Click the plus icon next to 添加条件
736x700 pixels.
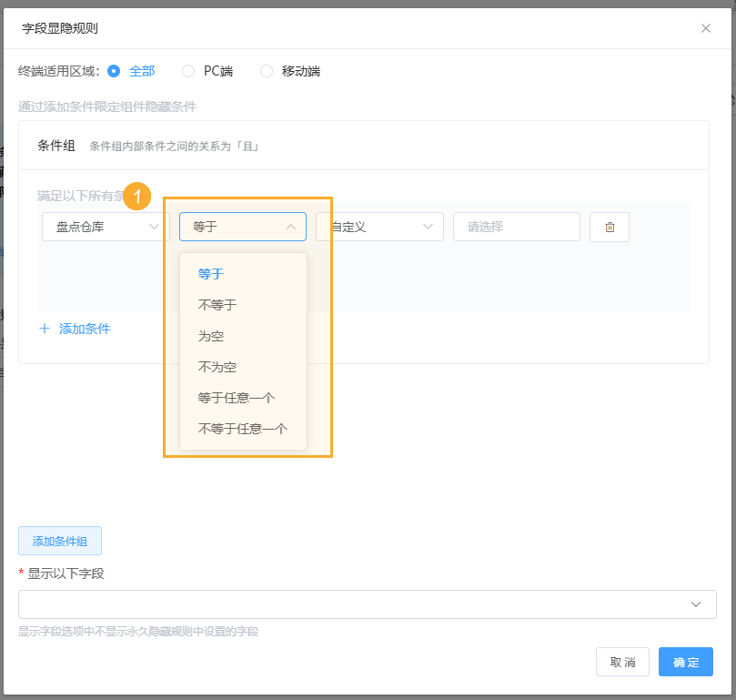(45, 329)
